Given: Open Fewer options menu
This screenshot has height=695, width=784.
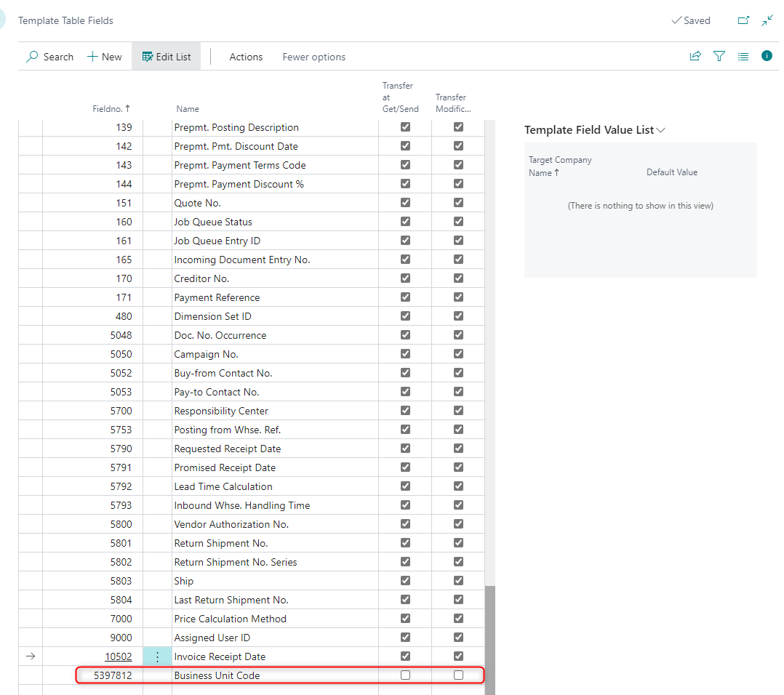Looking at the screenshot, I should click(313, 56).
